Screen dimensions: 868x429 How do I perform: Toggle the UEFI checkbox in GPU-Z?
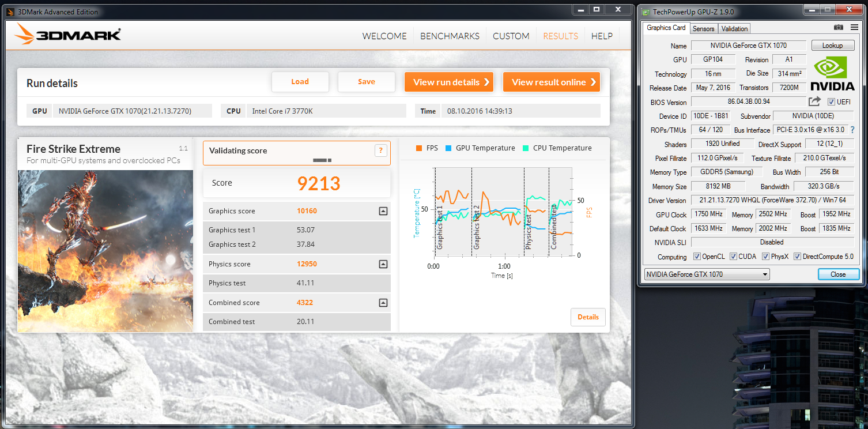831,102
